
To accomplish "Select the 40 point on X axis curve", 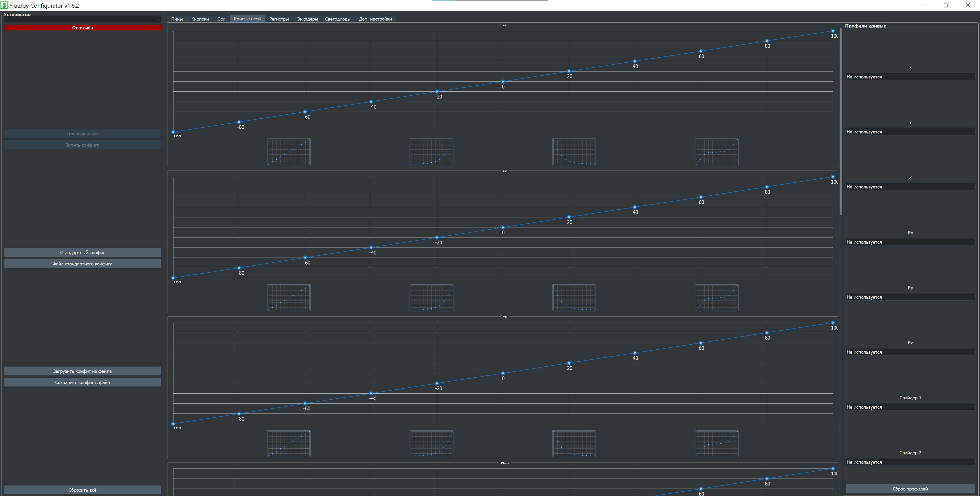I will point(635,61).
